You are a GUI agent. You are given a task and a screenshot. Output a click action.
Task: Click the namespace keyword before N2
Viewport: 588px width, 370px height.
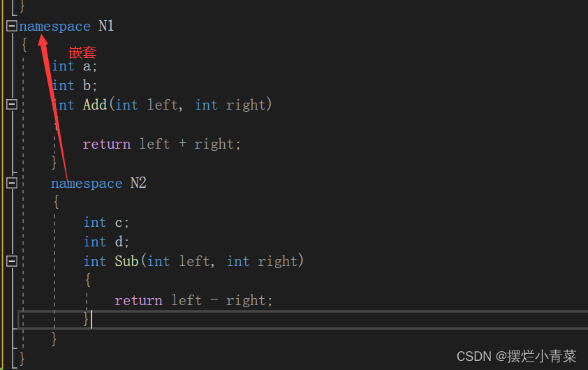pyautogui.click(x=86, y=183)
